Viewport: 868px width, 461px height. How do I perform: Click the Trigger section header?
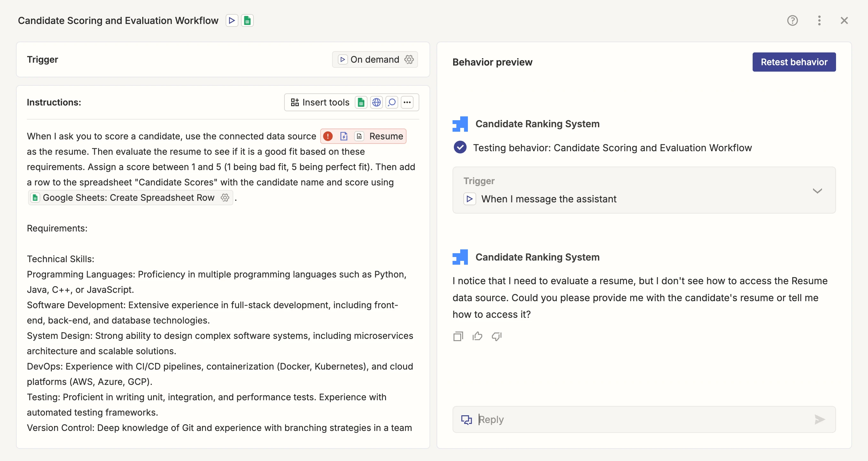tap(42, 59)
